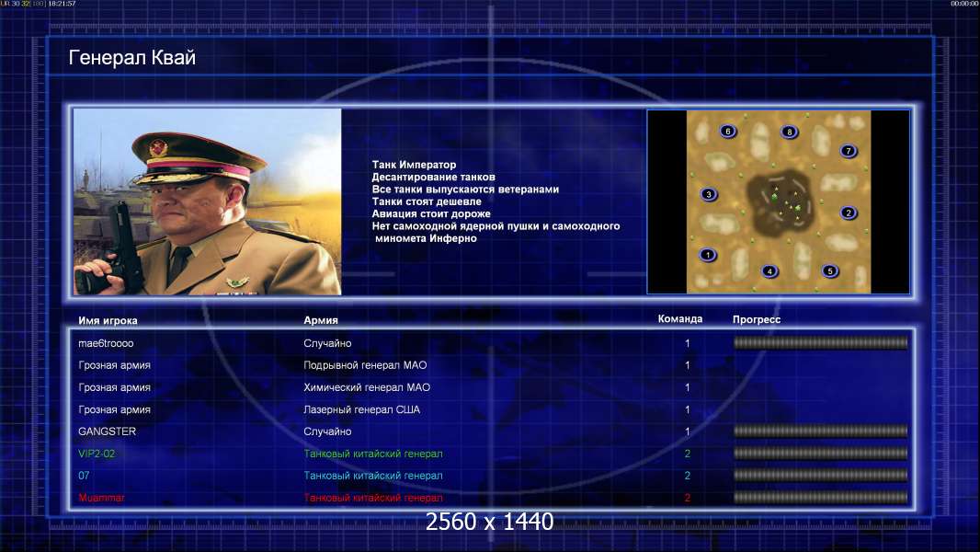
Task: Click the 'Команда' column header
Action: (680, 319)
